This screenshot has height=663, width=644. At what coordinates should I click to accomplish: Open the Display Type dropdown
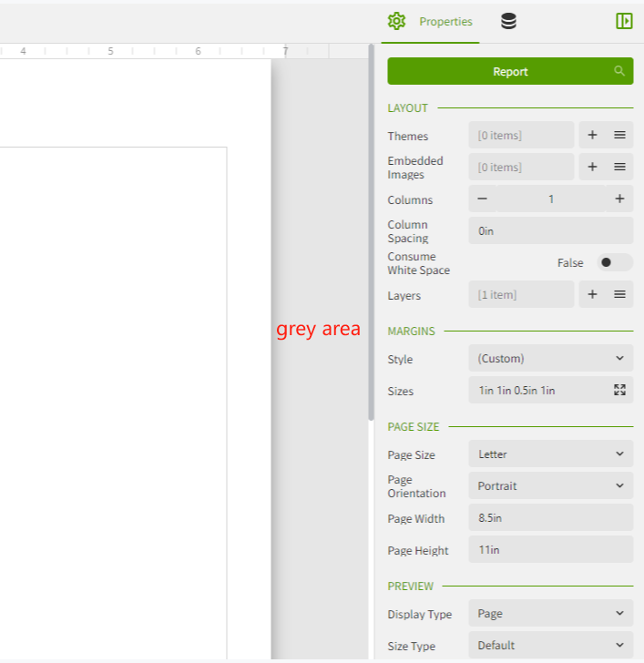(x=550, y=614)
